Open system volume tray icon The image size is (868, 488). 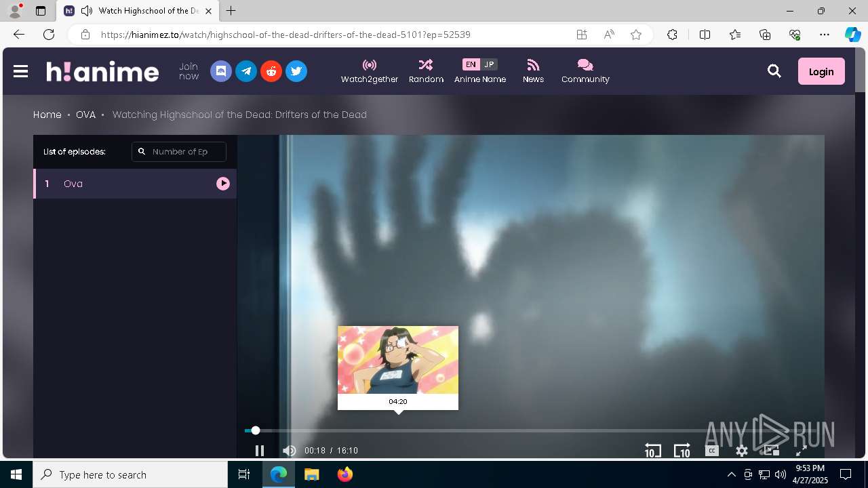pyautogui.click(x=781, y=474)
